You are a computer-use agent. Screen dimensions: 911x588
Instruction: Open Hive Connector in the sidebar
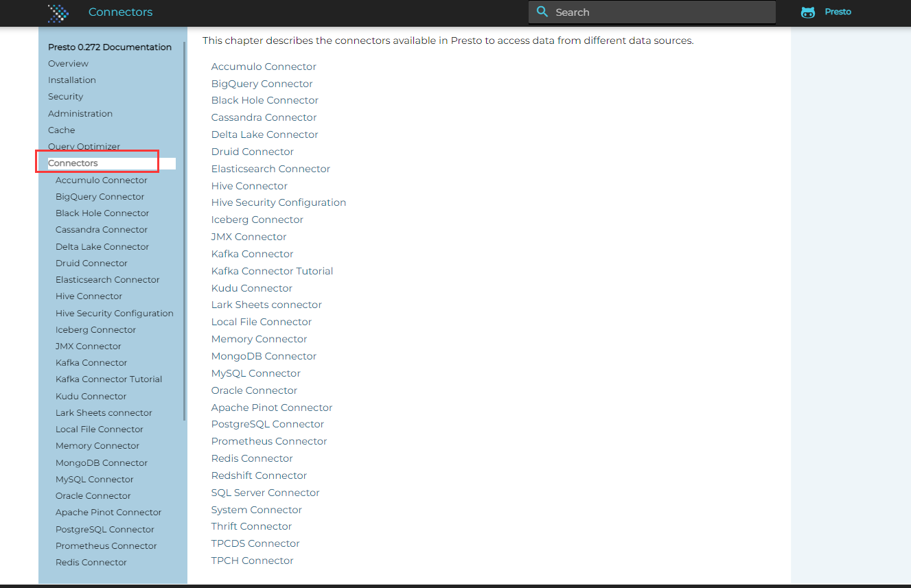point(89,296)
